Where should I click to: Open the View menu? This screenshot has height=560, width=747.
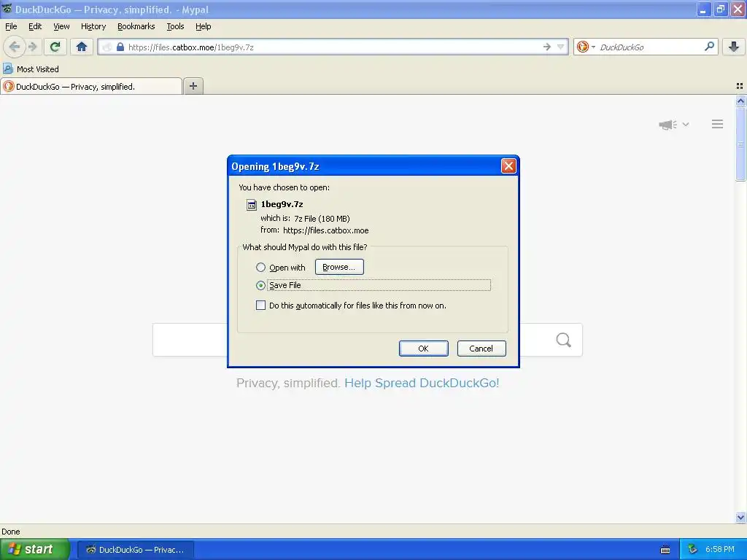(x=61, y=26)
